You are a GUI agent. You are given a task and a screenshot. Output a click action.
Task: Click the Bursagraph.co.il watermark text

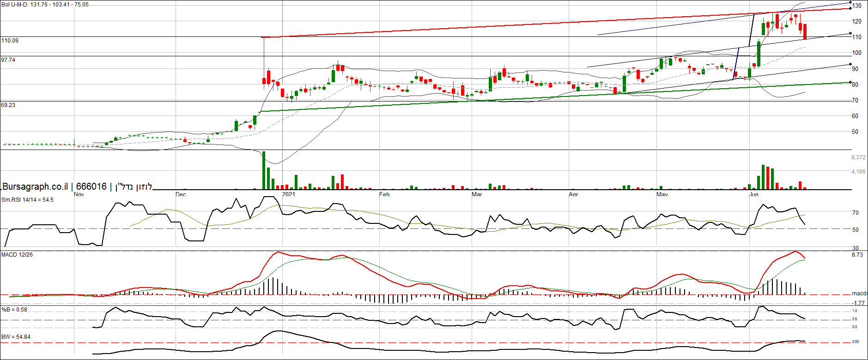[35, 186]
